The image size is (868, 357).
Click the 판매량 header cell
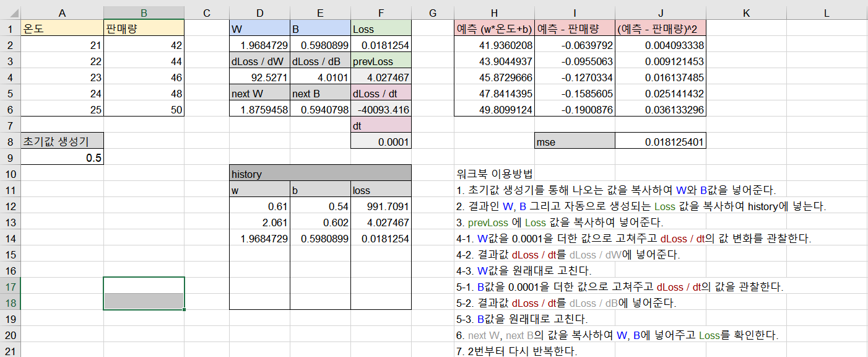[x=144, y=29]
